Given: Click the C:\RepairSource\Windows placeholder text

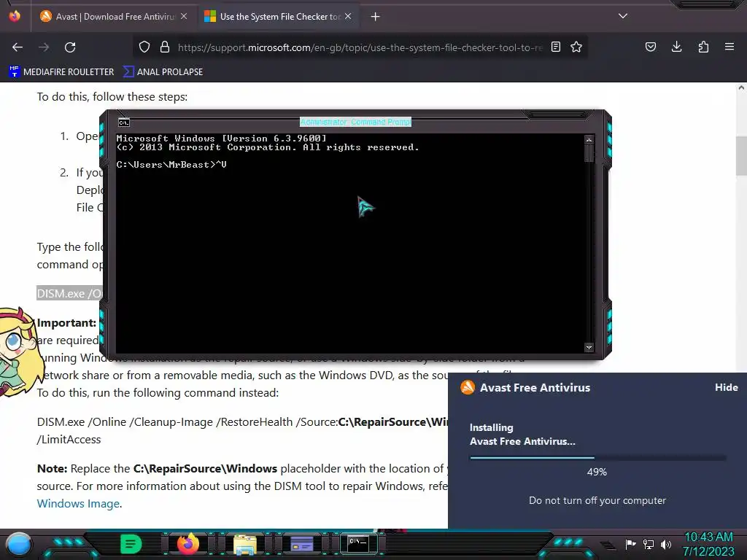Looking at the screenshot, I should tap(205, 469).
